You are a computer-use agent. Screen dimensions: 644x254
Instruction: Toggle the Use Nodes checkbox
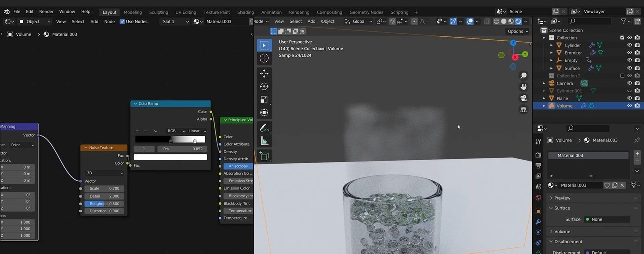point(122,21)
